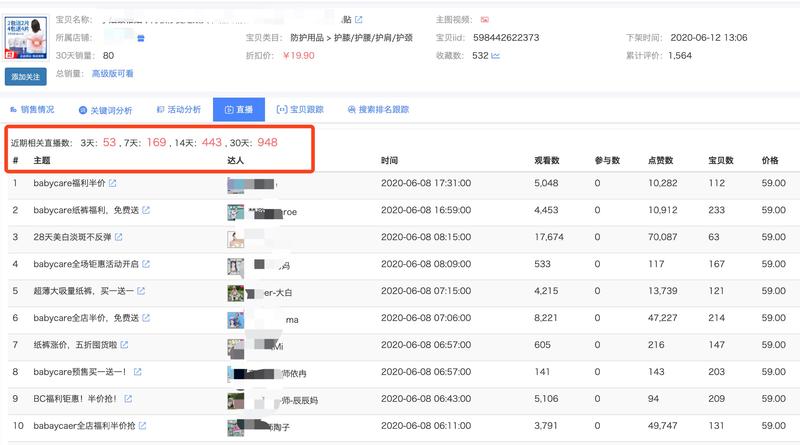
Task: Click like count 47,227
Action: tap(663, 318)
